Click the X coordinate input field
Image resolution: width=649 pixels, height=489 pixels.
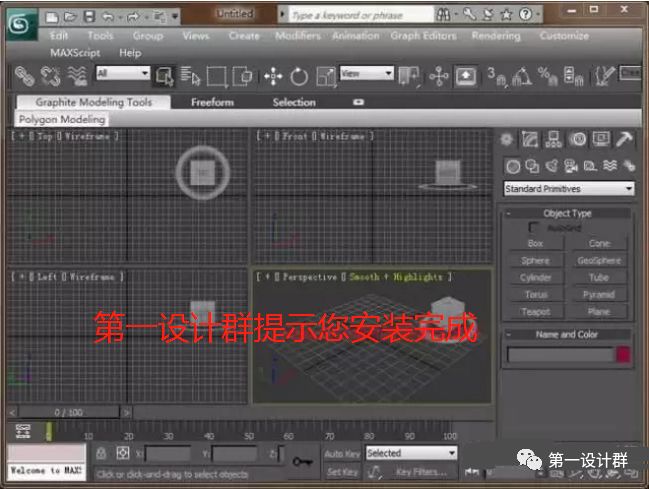point(168,454)
